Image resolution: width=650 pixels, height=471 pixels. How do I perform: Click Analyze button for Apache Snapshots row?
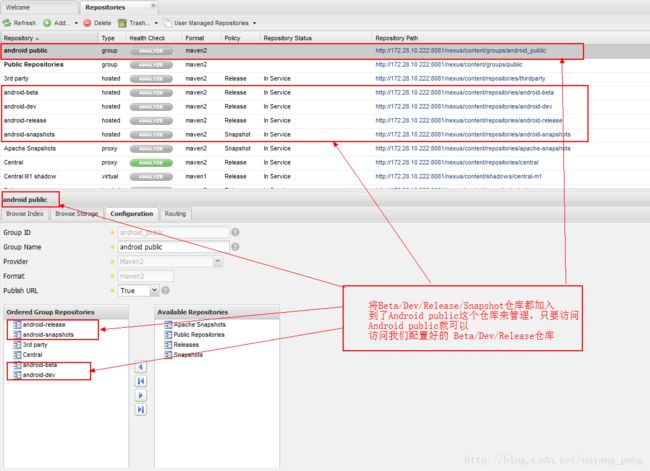(151, 148)
